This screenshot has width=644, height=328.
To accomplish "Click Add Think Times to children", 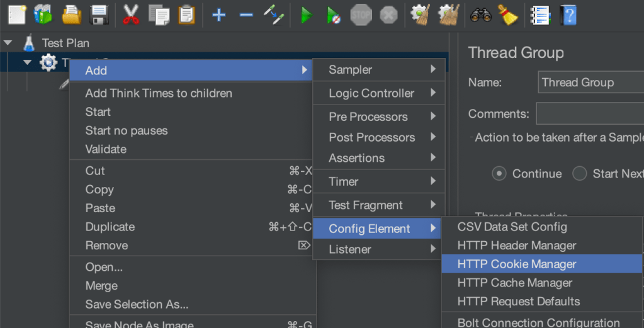I will (x=159, y=93).
